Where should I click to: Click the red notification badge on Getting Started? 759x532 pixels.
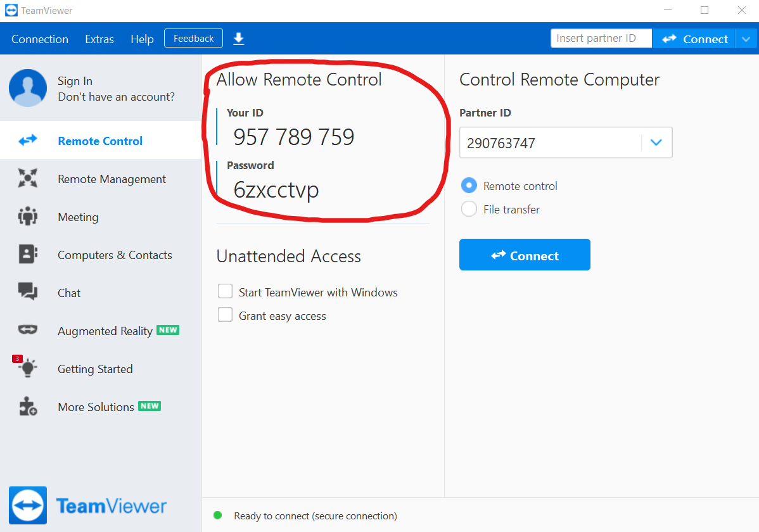point(17,358)
